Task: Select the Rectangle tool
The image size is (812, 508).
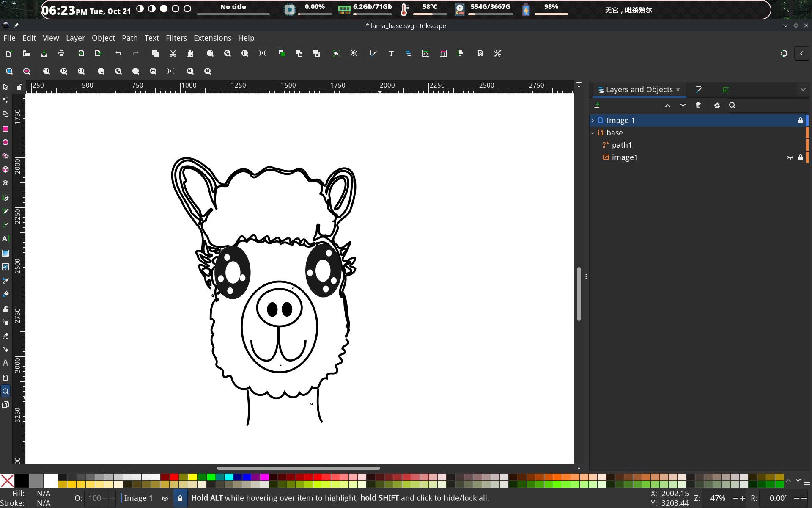Action: [5, 129]
